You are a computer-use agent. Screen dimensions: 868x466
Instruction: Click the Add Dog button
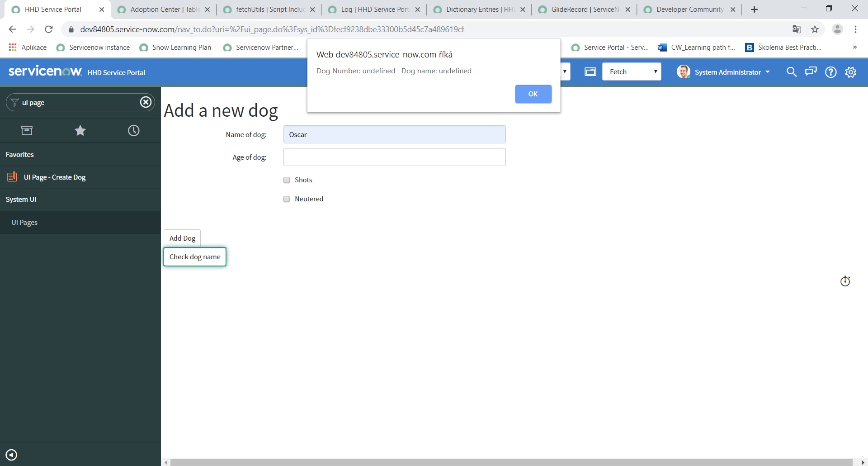coord(182,238)
